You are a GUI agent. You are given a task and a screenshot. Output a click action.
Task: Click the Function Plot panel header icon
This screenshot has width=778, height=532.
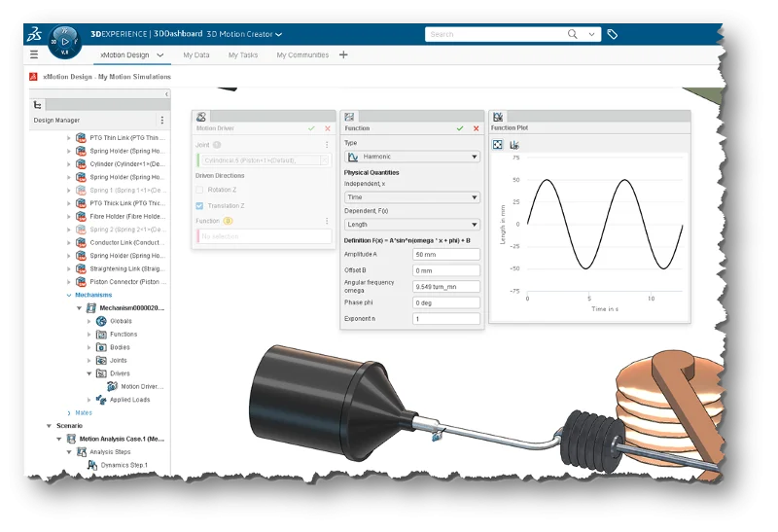pos(498,117)
